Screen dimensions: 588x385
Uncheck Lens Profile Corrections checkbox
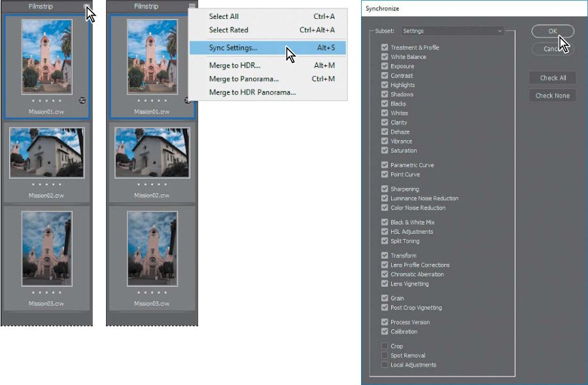pyautogui.click(x=385, y=265)
